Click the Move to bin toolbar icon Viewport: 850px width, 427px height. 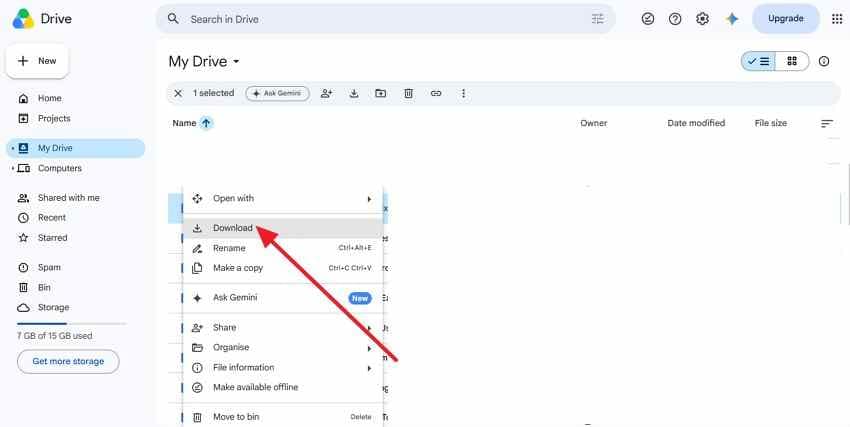click(x=409, y=93)
